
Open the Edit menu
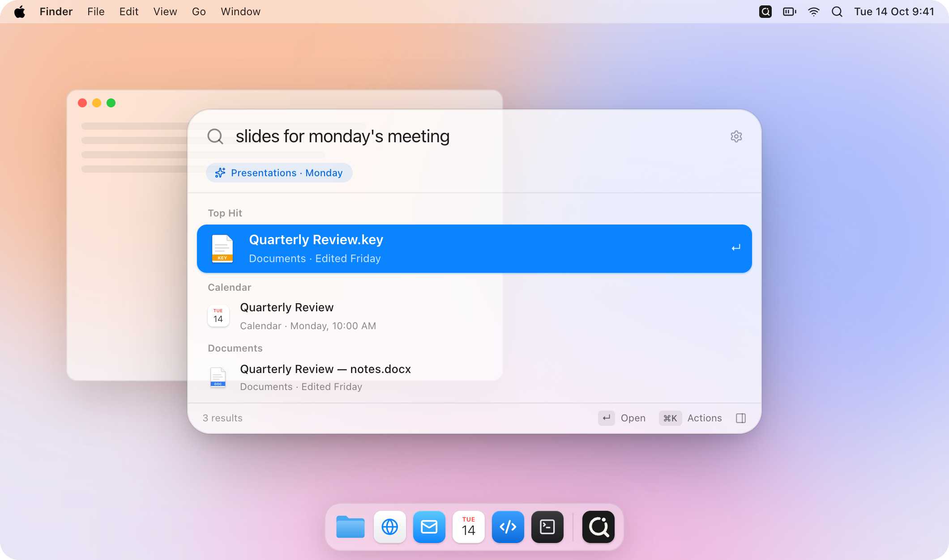129,12
